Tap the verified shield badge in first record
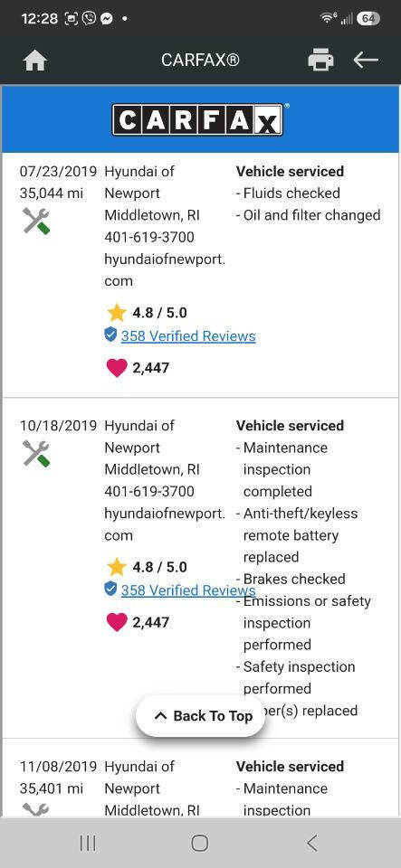Viewport: 401px width, 868px height. tap(110, 335)
